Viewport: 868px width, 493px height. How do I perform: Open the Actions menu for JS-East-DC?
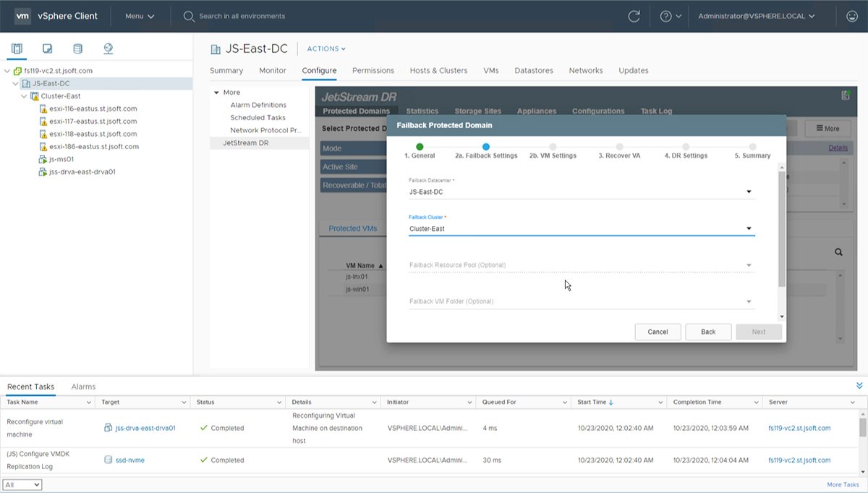pos(324,49)
